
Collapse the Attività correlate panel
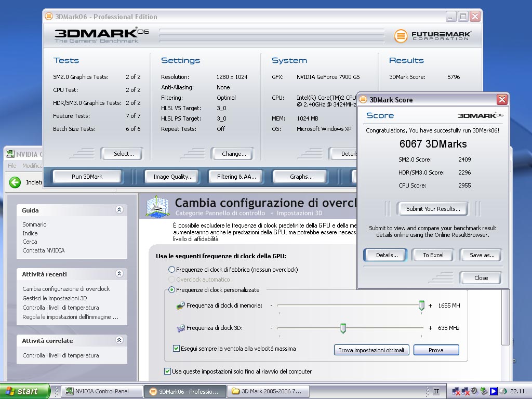119,340
